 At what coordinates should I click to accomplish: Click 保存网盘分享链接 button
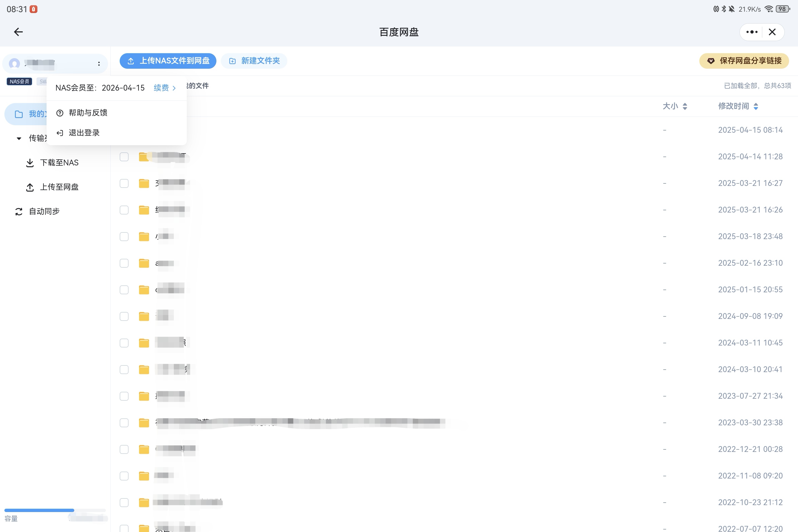point(744,61)
